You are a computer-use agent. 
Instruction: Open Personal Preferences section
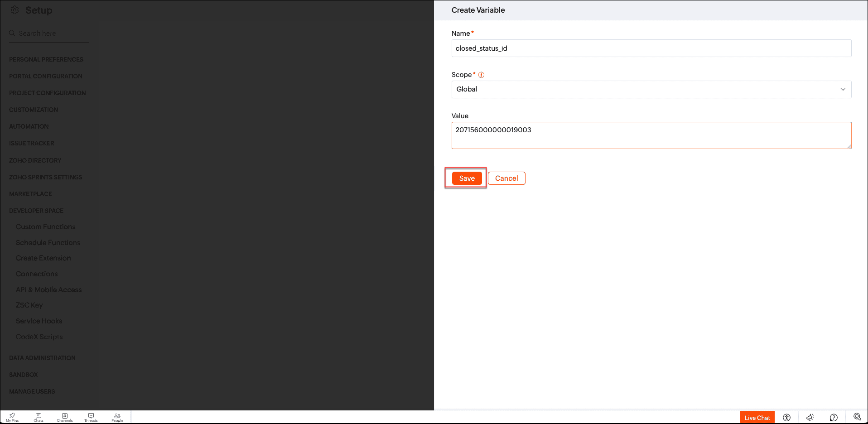click(x=46, y=59)
